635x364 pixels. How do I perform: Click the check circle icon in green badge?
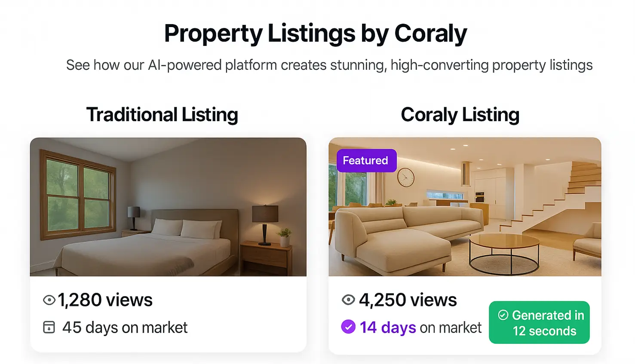coord(503,315)
